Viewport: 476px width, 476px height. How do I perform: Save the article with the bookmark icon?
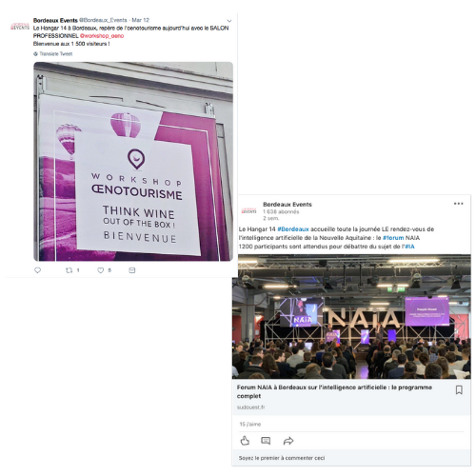coord(459,389)
